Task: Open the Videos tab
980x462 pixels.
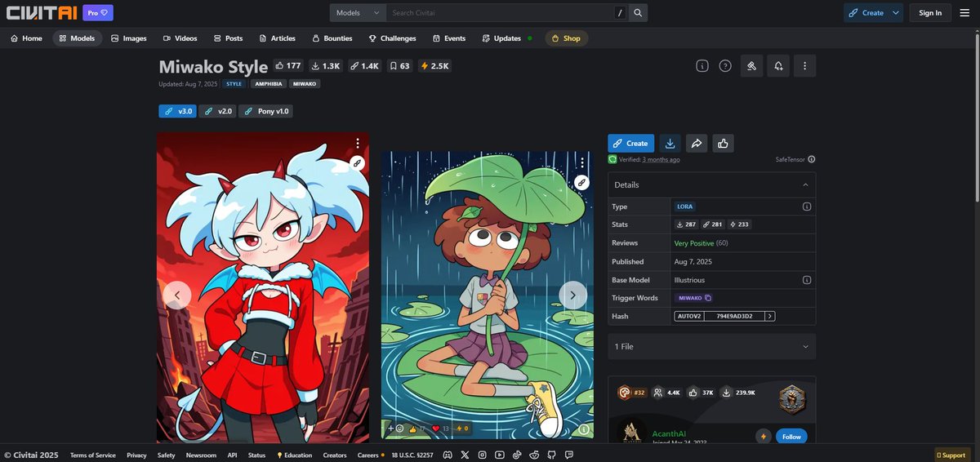Action: [x=180, y=38]
